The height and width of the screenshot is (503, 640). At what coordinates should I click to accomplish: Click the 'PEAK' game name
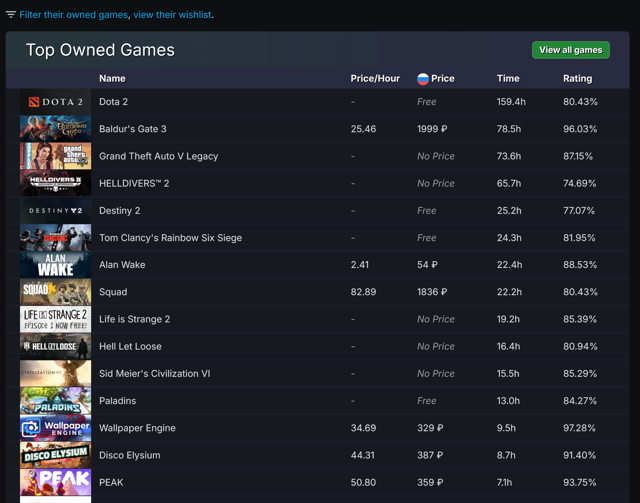pyautogui.click(x=111, y=482)
